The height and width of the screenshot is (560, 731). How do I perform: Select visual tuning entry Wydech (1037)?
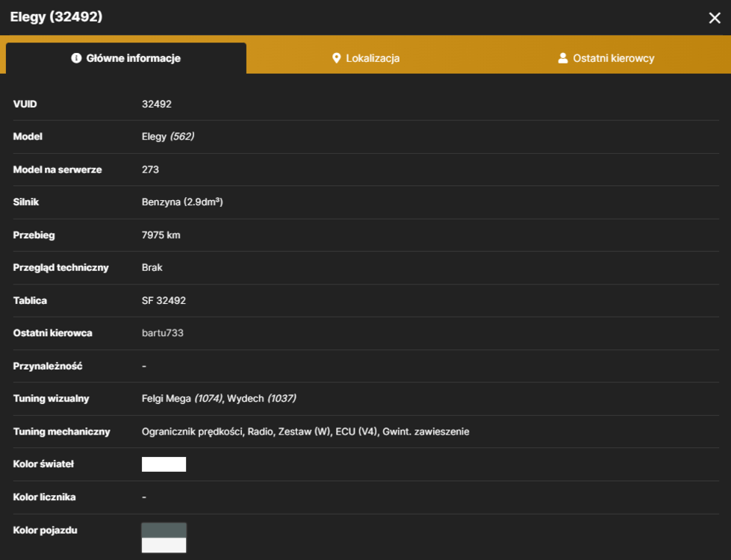pyautogui.click(x=261, y=399)
